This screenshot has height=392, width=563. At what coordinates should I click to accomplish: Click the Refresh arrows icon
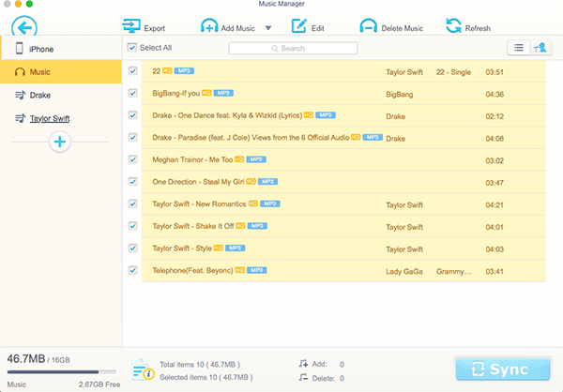(453, 25)
